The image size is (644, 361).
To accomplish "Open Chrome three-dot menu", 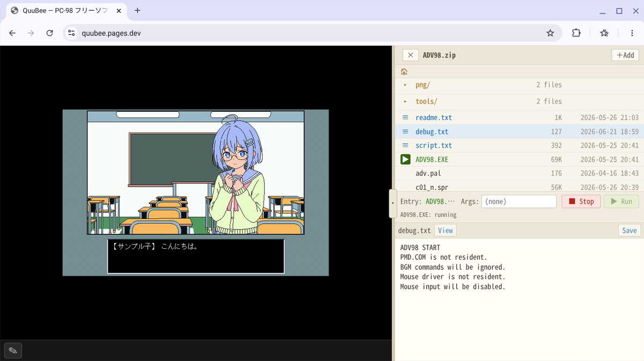I will click(631, 33).
